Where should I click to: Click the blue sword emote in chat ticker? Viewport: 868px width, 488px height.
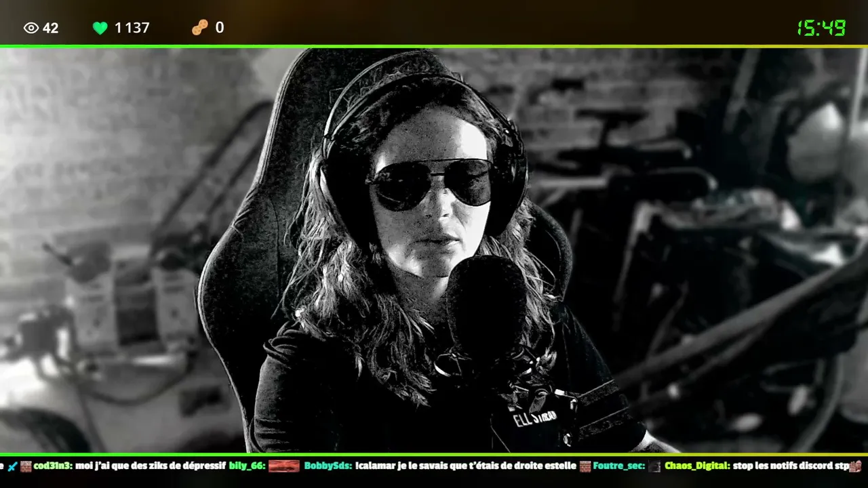[12, 466]
